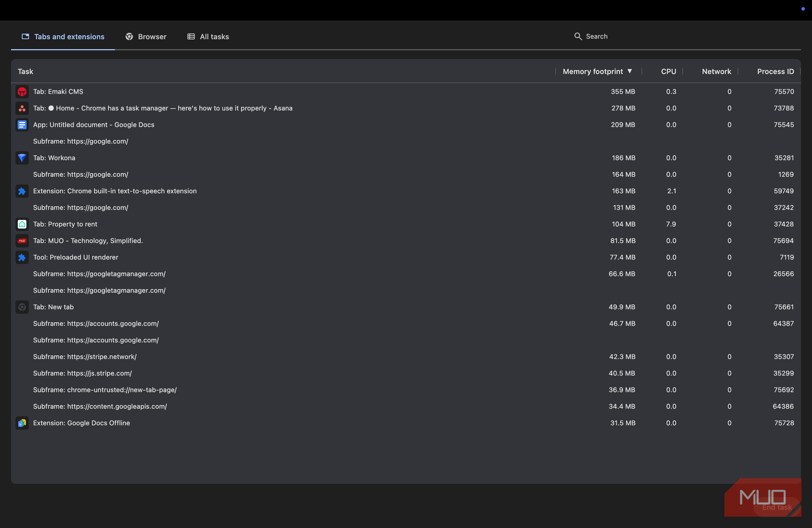Toggle Memory footprint sort arrow
Viewport: 812px width, 528px height.
[630, 71]
